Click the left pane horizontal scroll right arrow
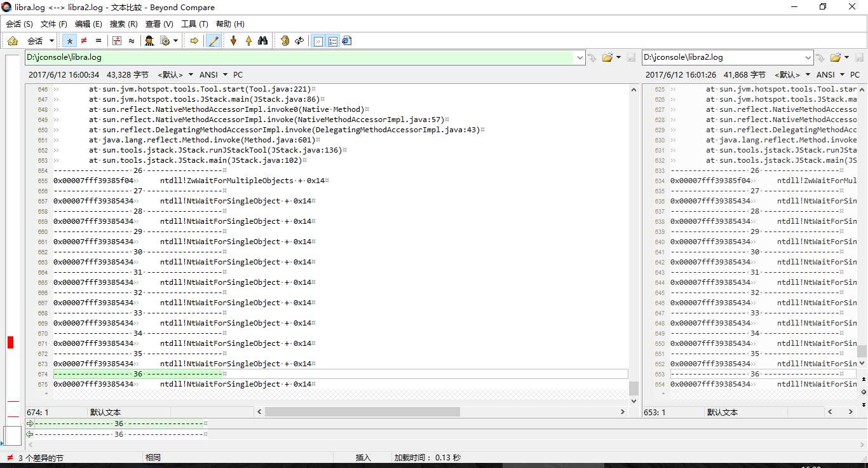Viewport: 868px width, 468px height. [x=623, y=412]
